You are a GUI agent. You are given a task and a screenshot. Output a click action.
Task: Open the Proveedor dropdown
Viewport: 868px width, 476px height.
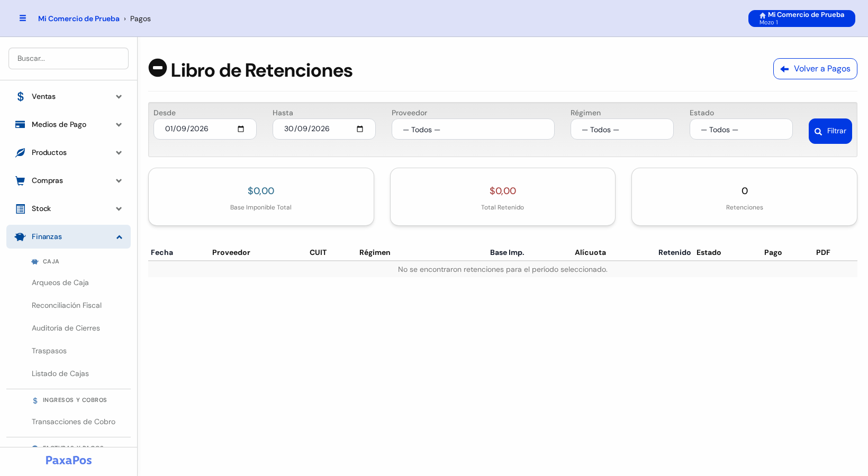[x=473, y=129]
